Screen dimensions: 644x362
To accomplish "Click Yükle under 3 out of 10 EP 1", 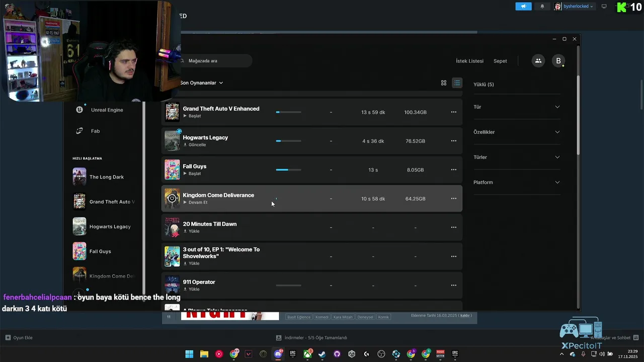I will [191, 263].
